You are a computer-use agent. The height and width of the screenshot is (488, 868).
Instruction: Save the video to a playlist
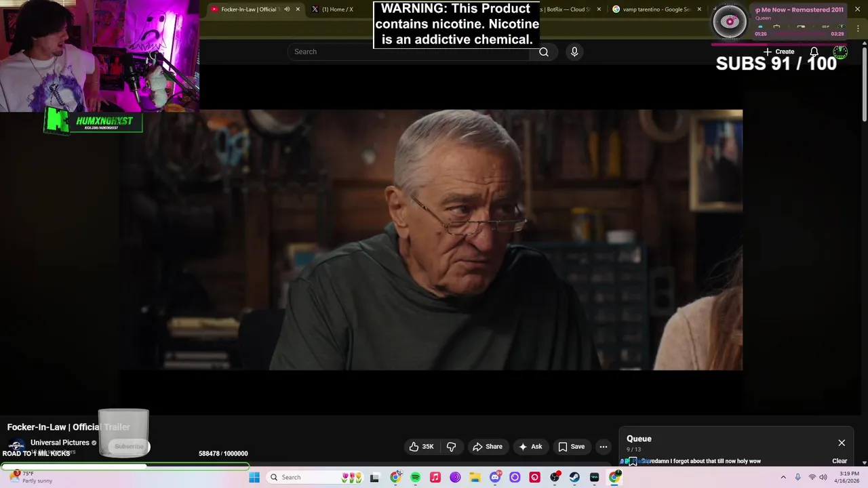tap(571, 447)
